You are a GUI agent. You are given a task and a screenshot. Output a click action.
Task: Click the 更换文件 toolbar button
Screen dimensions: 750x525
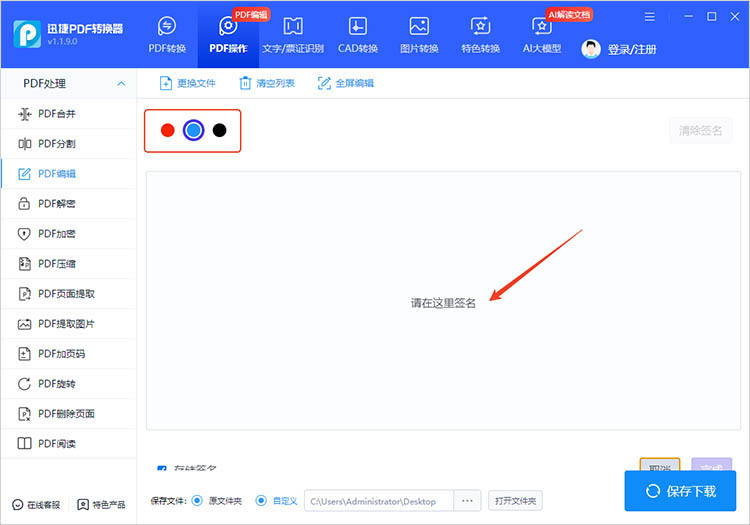188,83
